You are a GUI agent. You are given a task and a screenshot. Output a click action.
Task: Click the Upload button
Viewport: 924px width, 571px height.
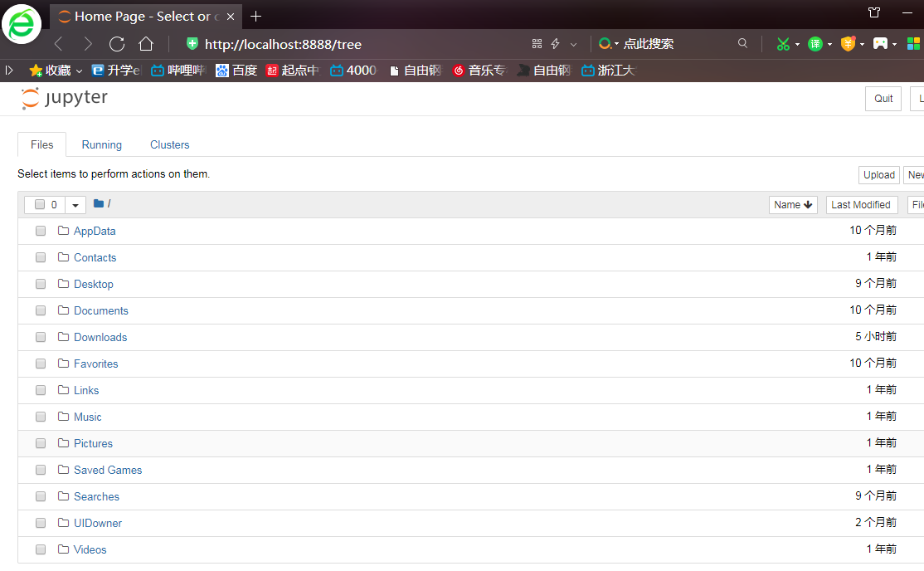[x=878, y=174]
